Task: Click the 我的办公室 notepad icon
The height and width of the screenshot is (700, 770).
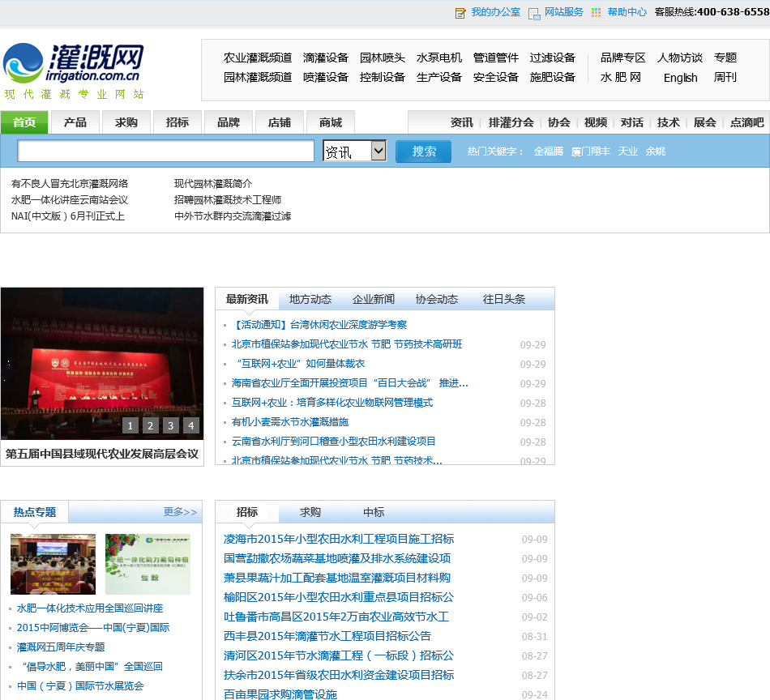Action: tap(460, 13)
